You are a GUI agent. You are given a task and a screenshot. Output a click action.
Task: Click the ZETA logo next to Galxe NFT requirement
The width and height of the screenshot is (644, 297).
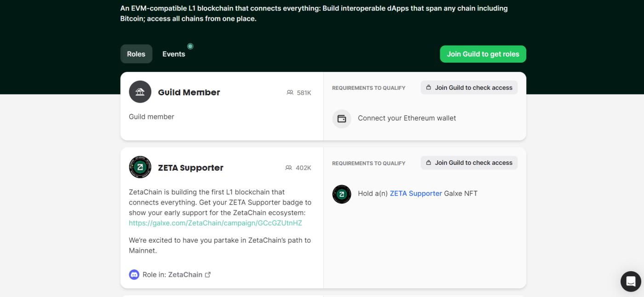click(x=341, y=194)
